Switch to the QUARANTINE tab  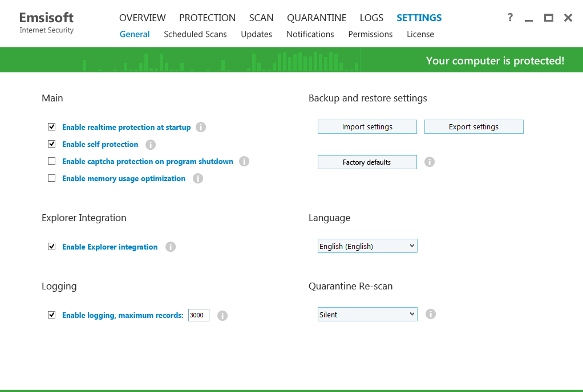pos(317,18)
